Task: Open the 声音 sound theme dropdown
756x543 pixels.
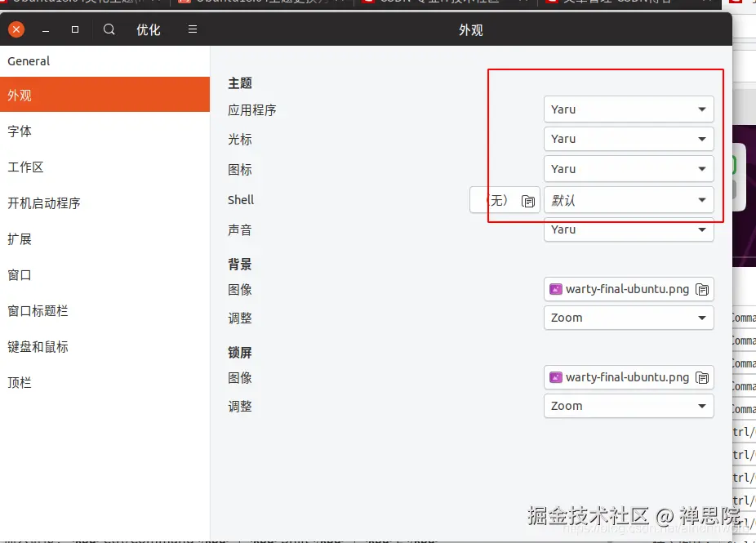Action: coord(628,229)
